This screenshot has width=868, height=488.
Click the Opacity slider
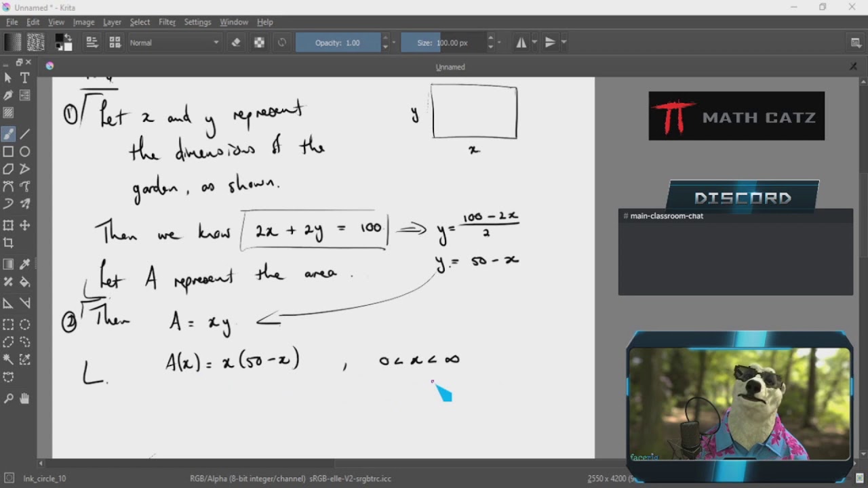(x=338, y=42)
